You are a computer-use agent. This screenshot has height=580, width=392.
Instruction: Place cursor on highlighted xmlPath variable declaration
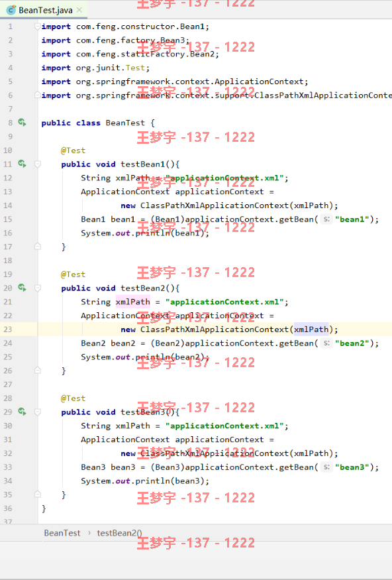(x=133, y=302)
